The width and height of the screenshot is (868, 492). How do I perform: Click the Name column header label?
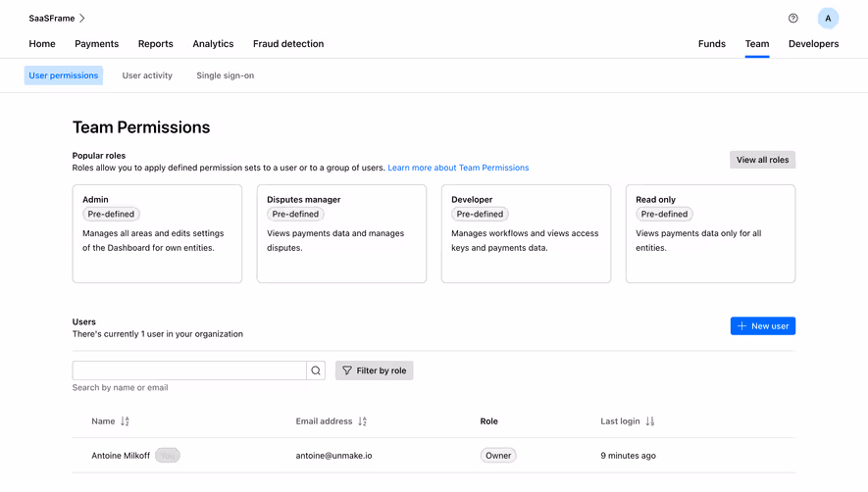pos(104,421)
